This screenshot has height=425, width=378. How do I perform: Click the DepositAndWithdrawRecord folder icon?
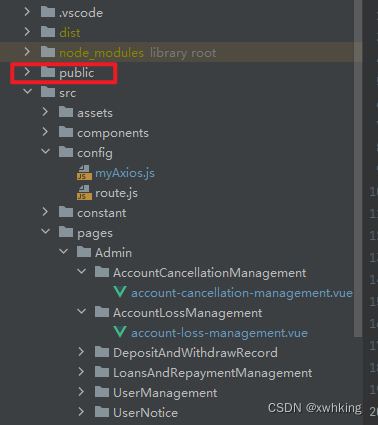[102, 352]
